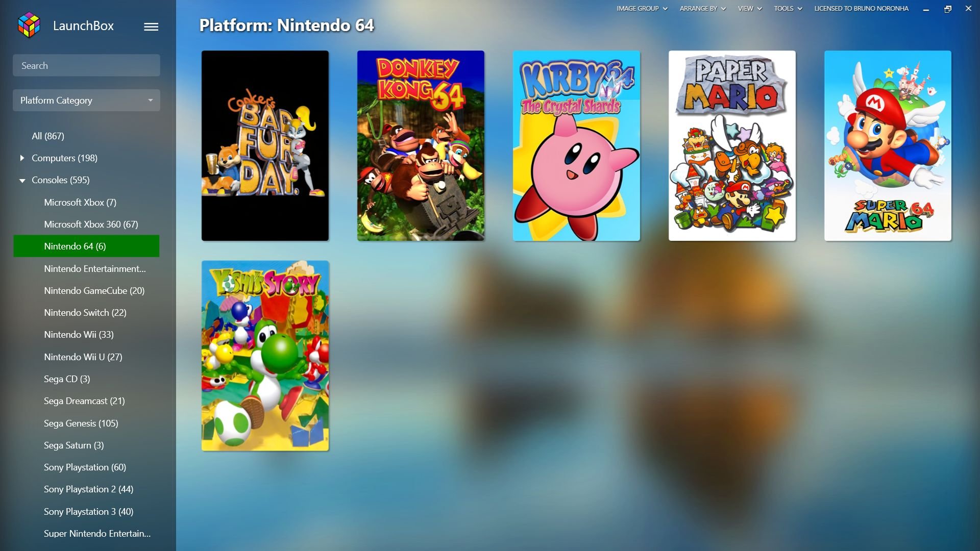Image resolution: width=980 pixels, height=551 pixels.
Task: Minimize the LaunchBox window
Action: coord(926,9)
